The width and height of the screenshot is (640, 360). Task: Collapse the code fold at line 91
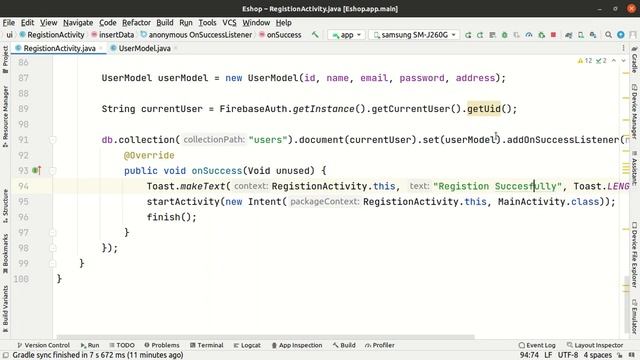click(x=53, y=140)
